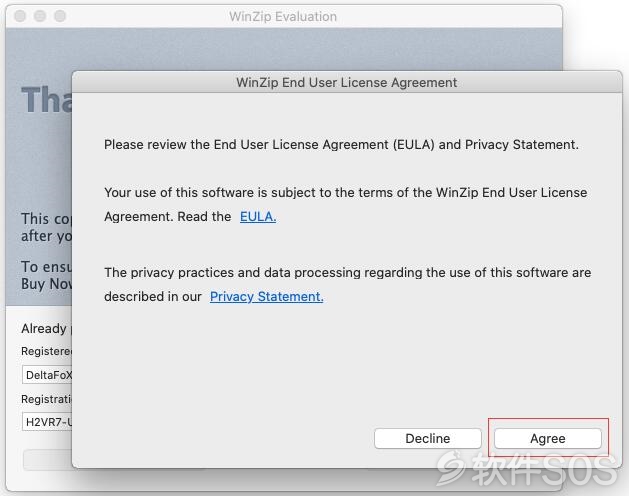
Task: Open the EULA link
Action: click(x=258, y=217)
